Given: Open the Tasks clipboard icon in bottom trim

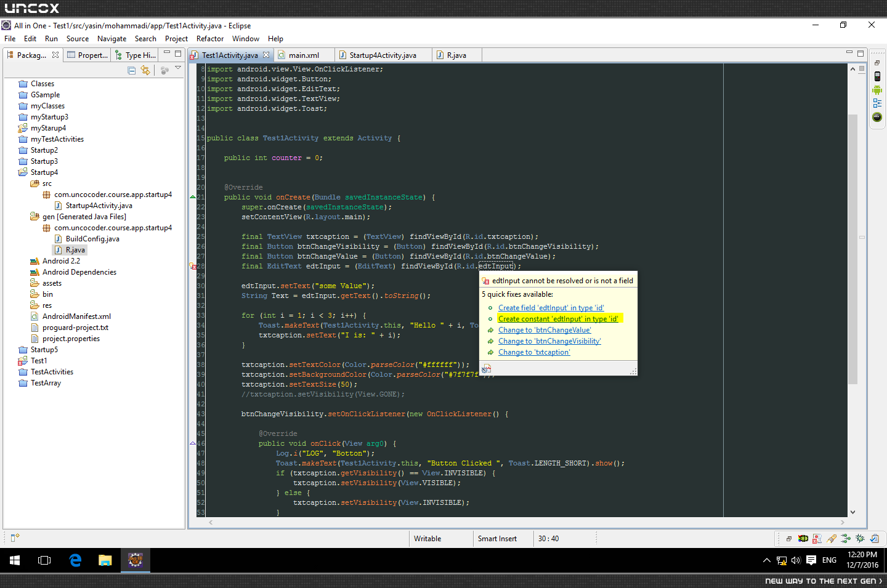Looking at the screenshot, I should point(874,539).
